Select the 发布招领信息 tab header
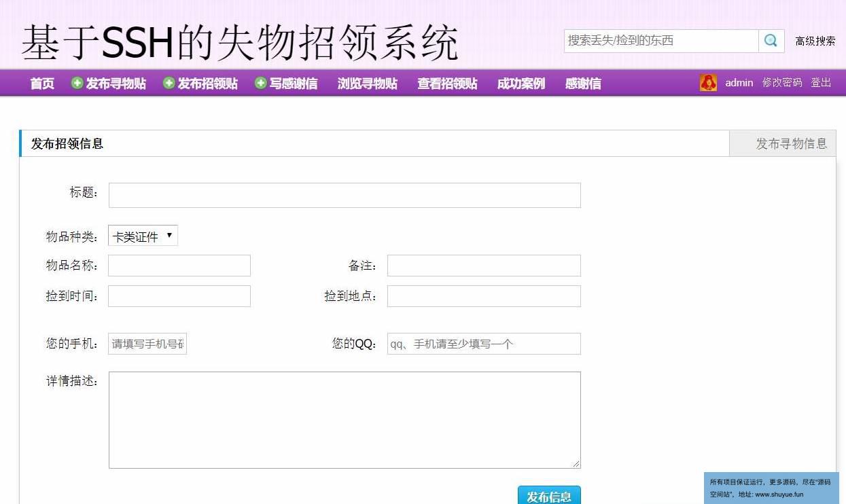 (x=67, y=143)
